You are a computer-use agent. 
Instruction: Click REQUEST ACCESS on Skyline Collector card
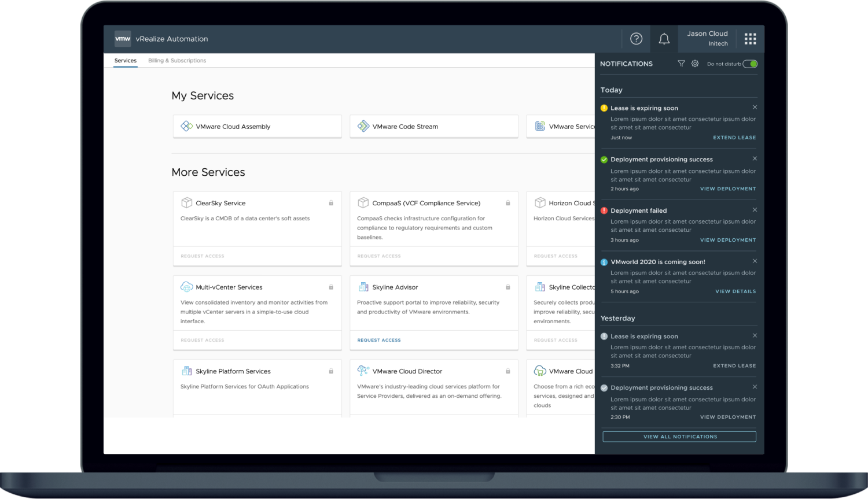(x=556, y=340)
